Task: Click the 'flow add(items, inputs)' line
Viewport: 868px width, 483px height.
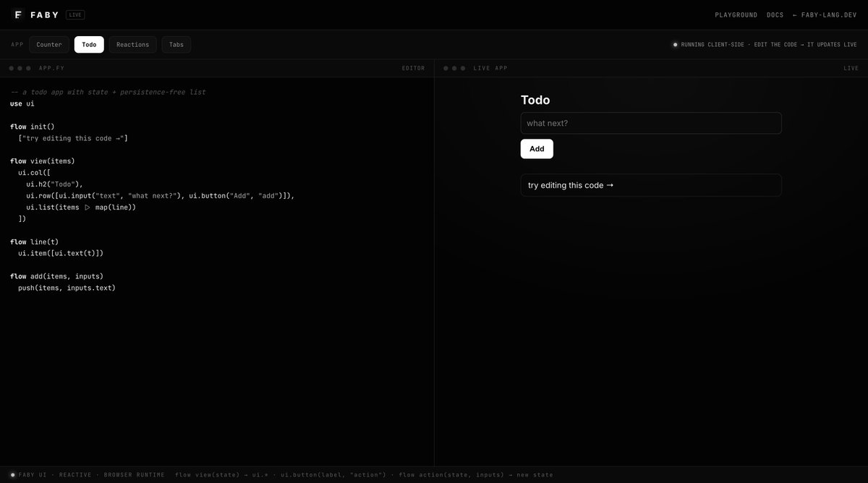Action: coord(57,277)
